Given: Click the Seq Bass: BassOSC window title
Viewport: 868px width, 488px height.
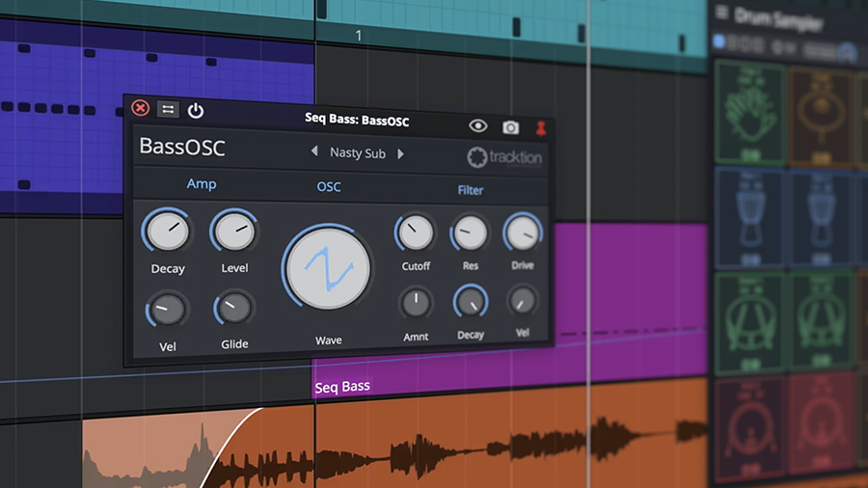Looking at the screenshot, I should [x=357, y=120].
